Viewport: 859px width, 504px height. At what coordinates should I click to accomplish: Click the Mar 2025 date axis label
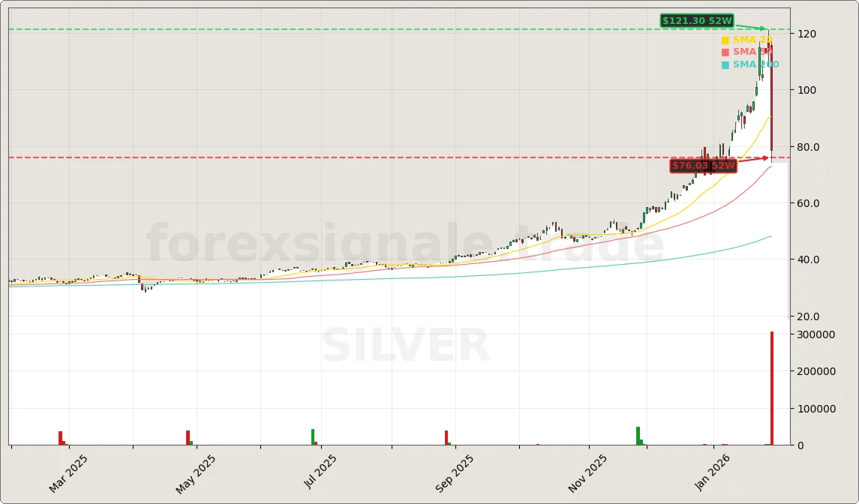[69, 473]
